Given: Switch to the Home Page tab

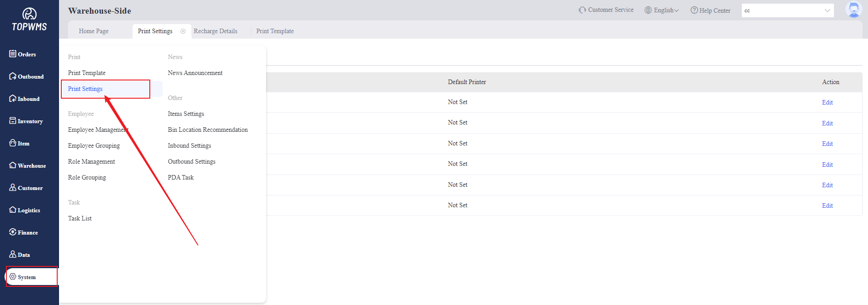Looking at the screenshot, I should [94, 31].
